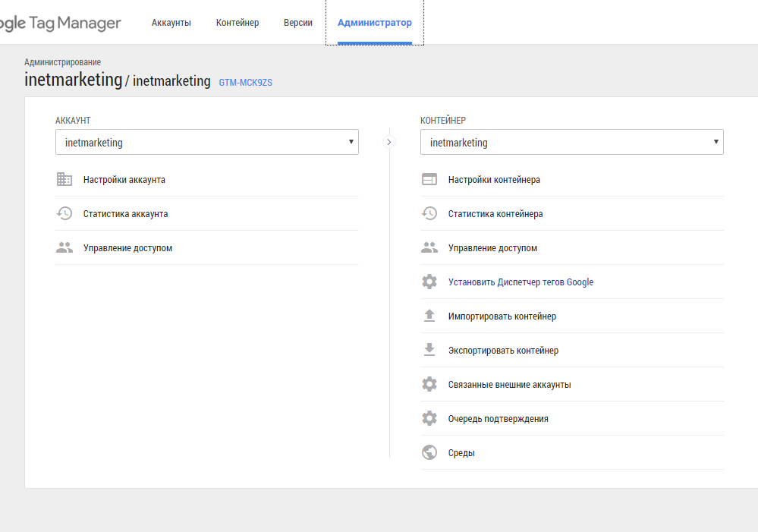Click gear icon beside Установить Диспетчер тегов

(429, 282)
